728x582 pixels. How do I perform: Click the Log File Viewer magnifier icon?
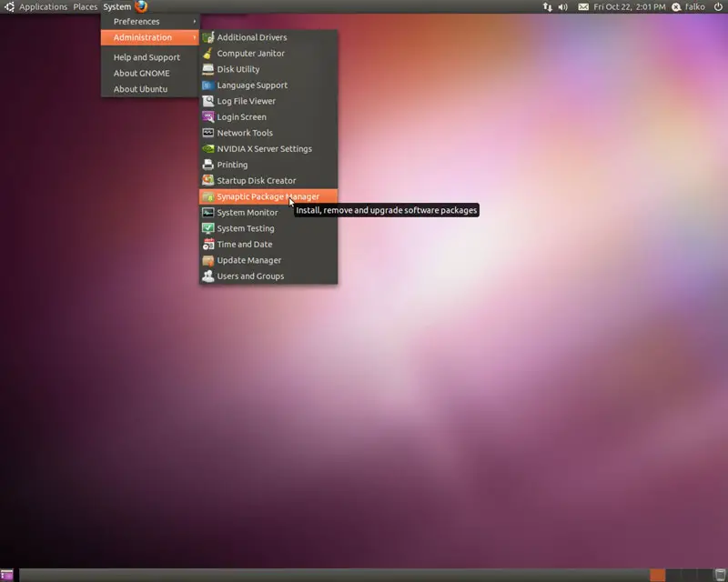[208, 101]
